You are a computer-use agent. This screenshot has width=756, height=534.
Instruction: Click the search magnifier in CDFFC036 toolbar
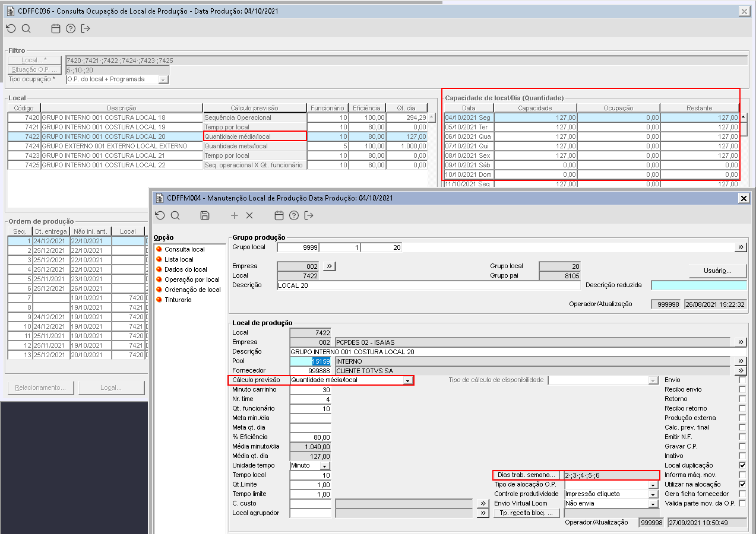tap(26, 28)
